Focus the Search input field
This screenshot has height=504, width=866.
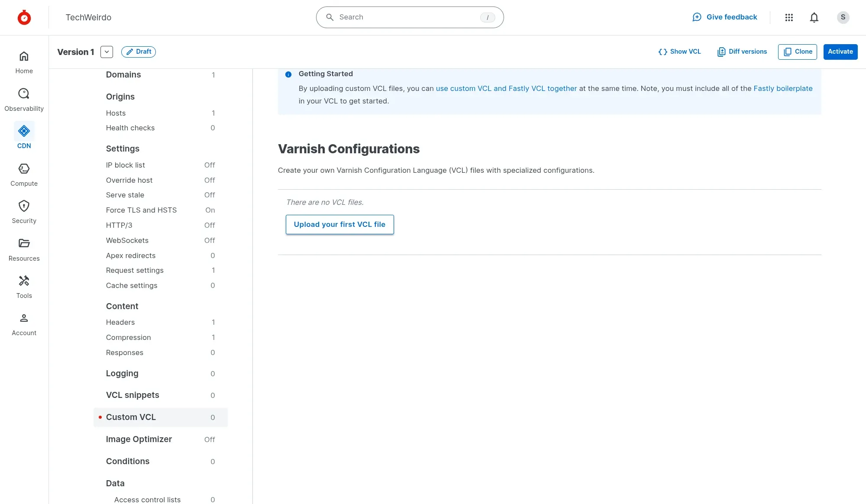[x=410, y=17]
